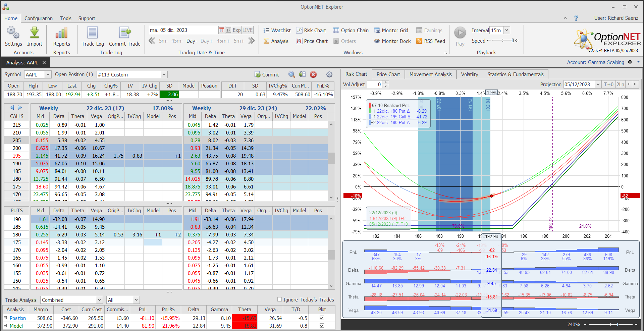
Task: Open the Monitor Grid window
Action: point(391,31)
